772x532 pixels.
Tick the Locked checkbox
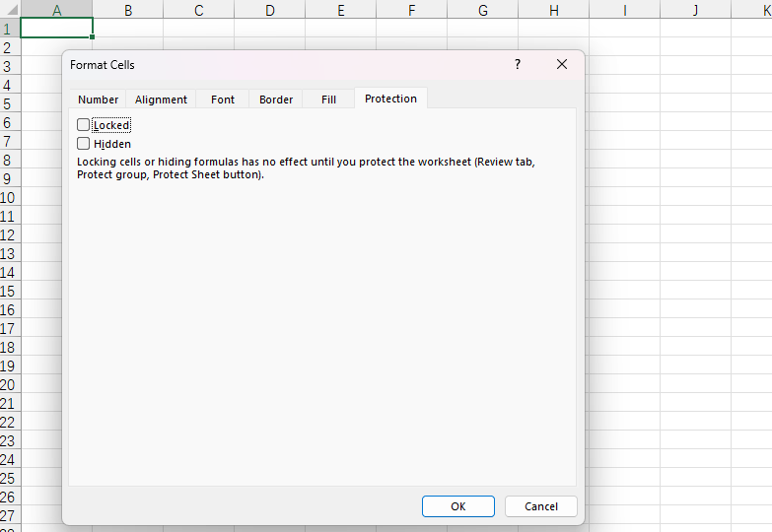83,125
